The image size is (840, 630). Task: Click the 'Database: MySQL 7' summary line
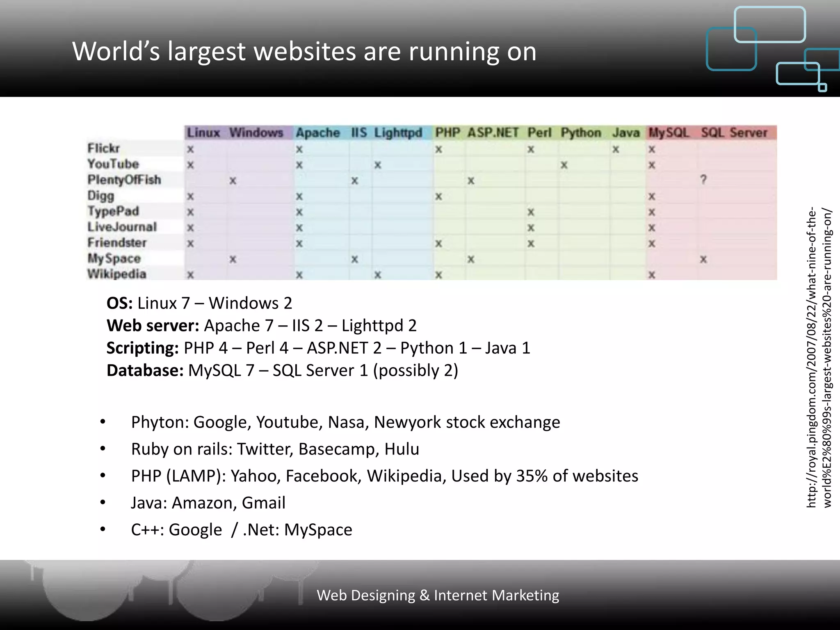point(282,370)
